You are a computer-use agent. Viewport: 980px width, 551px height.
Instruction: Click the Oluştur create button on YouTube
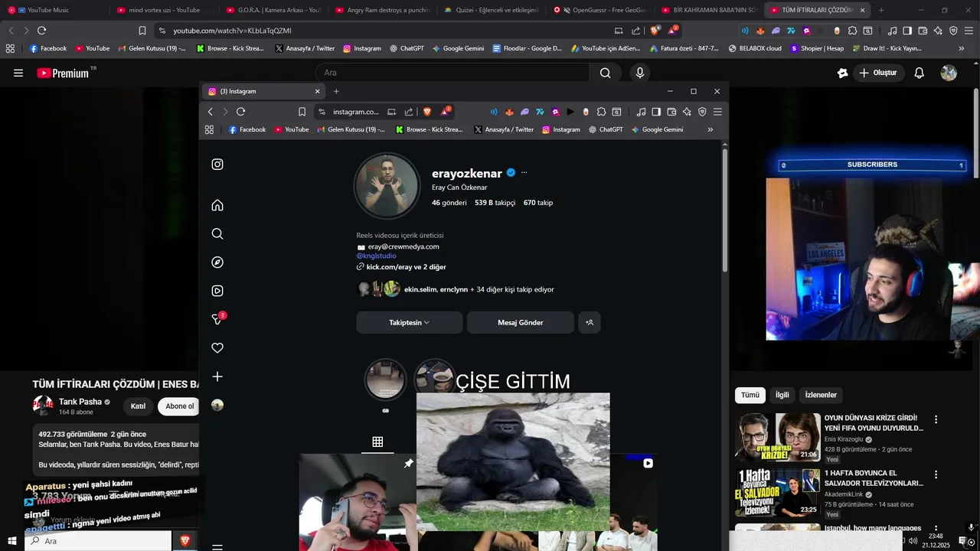click(878, 73)
